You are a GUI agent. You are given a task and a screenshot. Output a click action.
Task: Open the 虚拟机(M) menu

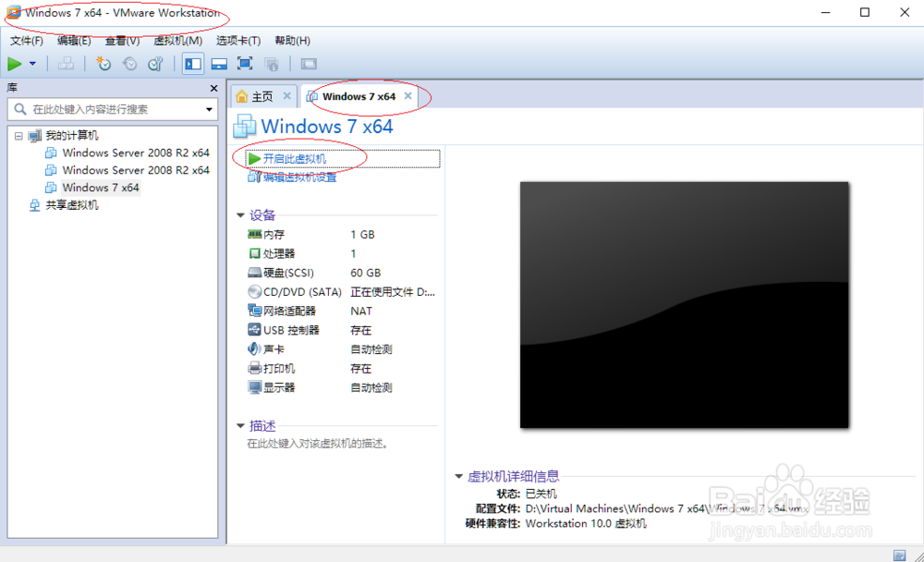176,41
